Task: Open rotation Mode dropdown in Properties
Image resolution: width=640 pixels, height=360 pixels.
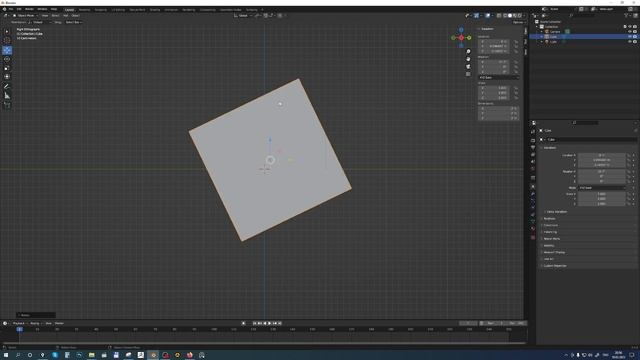Action: (x=602, y=188)
